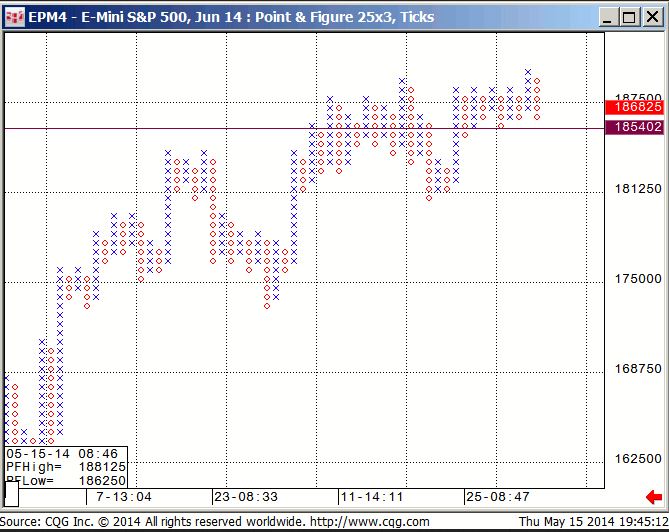Screen dimensions: 669x532
Task: Click the 11-14:11 time axis label
Action: [x=372, y=496]
